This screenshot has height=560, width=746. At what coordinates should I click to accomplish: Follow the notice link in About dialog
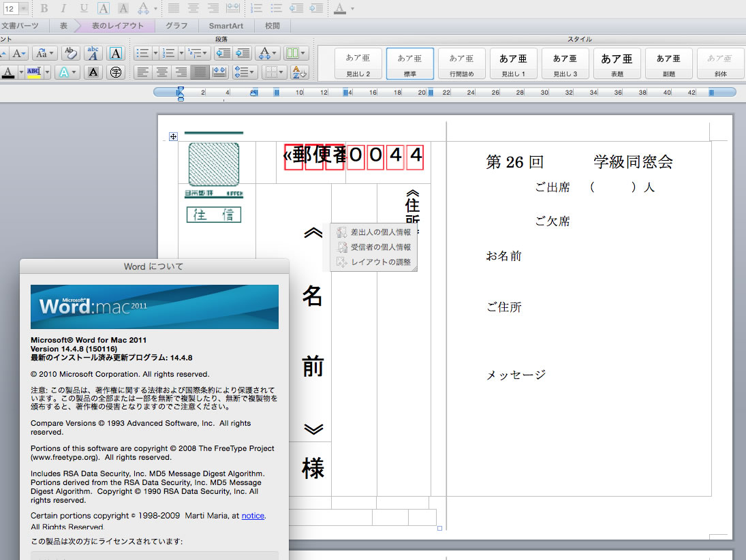pyautogui.click(x=253, y=516)
